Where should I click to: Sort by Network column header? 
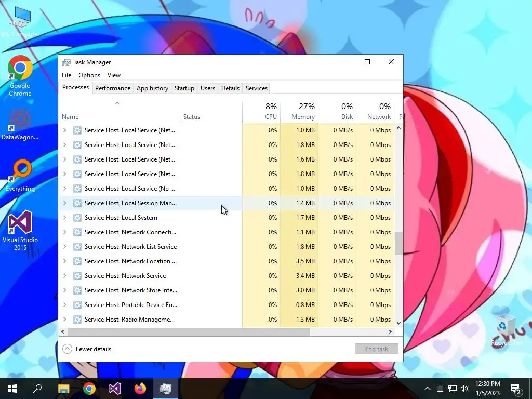(375, 112)
